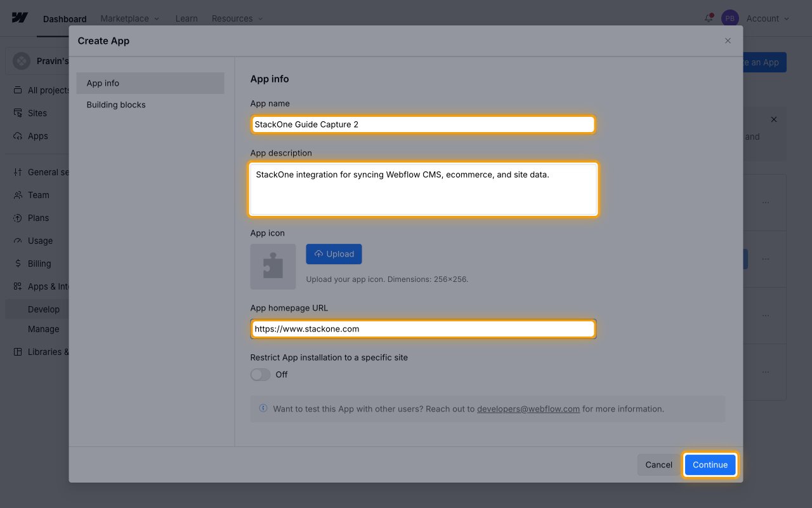Click the workspace avatar icon beside Pravin's
This screenshot has height=508, width=812.
tap(22, 61)
